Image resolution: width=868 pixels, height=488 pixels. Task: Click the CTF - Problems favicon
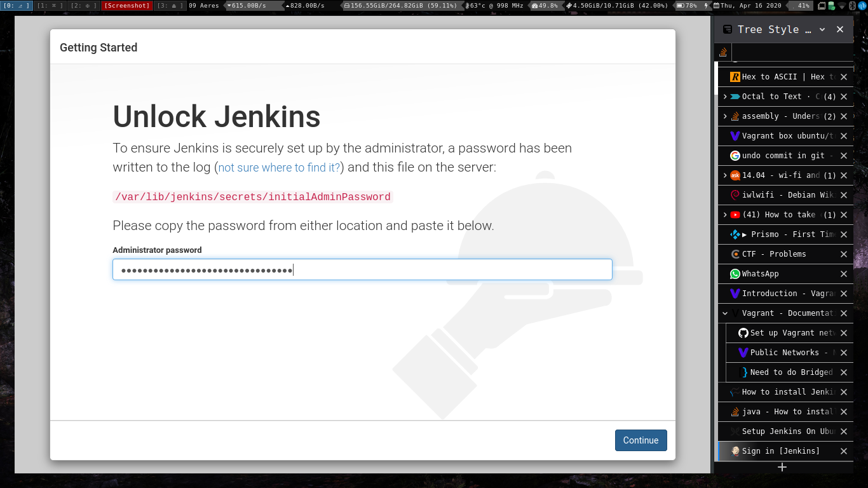tap(735, 254)
